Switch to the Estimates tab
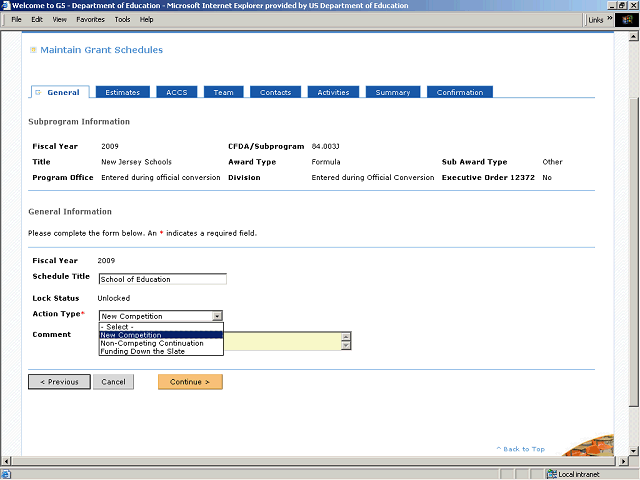Image resolution: width=640 pixels, height=480 pixels. [122, 92]
